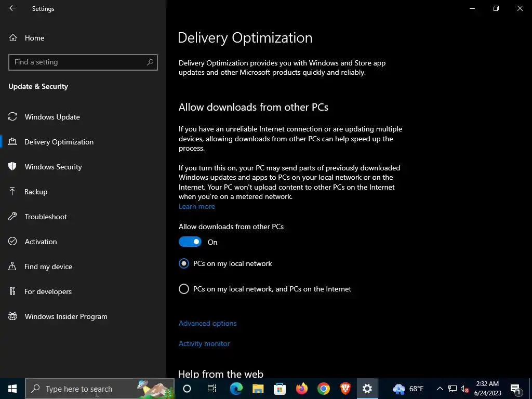
Task: Select the For developers tools icon
Action: tap(12, 291)
